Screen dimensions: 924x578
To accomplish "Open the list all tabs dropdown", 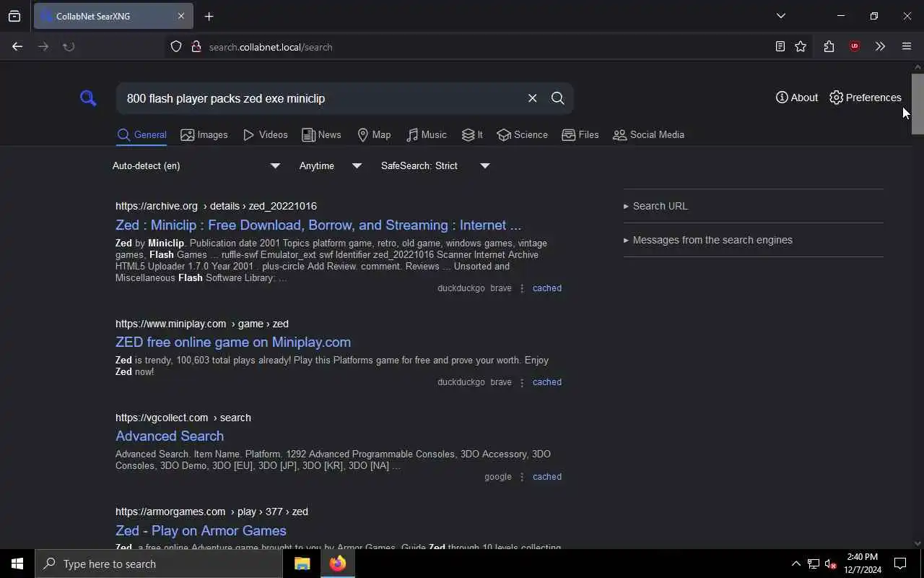I will point(781,16).
